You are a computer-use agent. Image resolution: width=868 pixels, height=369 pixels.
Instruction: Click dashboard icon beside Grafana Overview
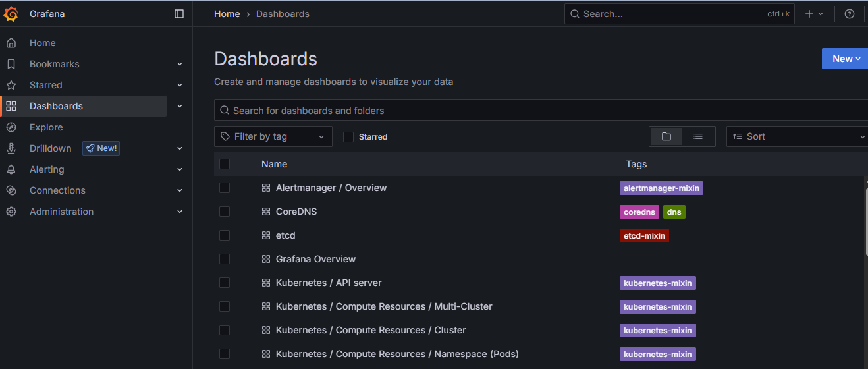click(x=266, y=259)
